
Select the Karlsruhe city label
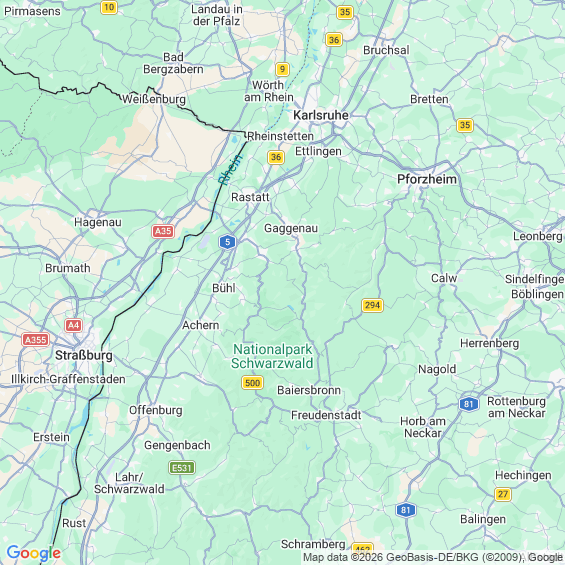pyautogui.click(x=321, y=115)
